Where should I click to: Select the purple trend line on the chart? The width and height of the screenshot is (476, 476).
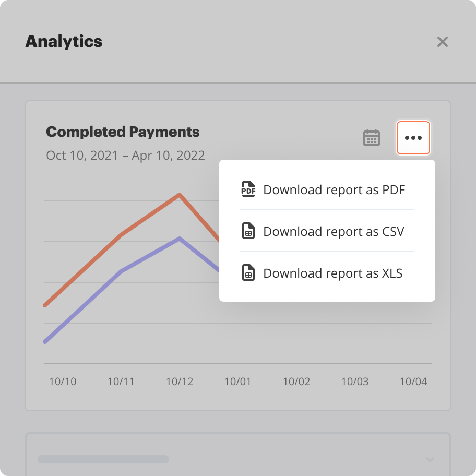(179, 239)
